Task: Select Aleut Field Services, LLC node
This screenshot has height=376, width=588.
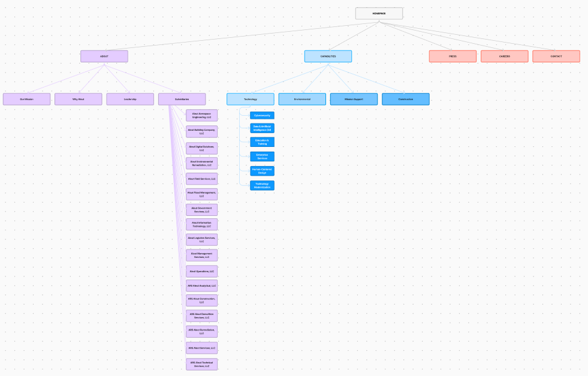Action: 202,179
